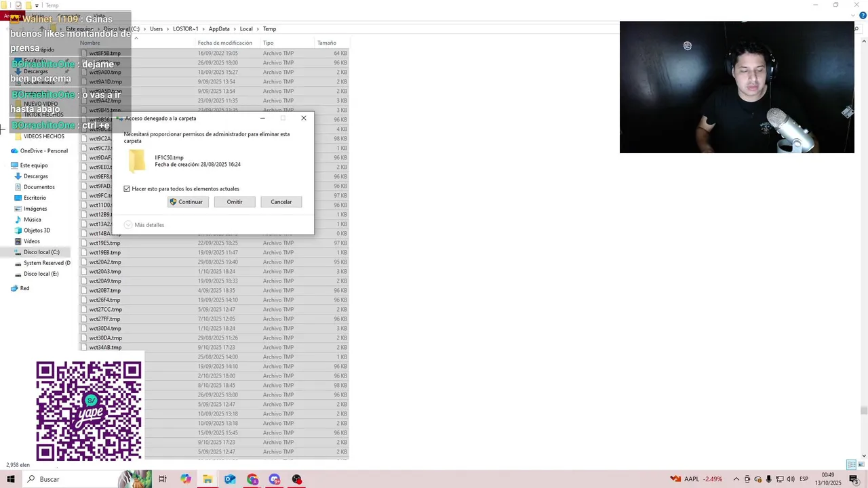Click the ESP language indicator

[804, 479]
